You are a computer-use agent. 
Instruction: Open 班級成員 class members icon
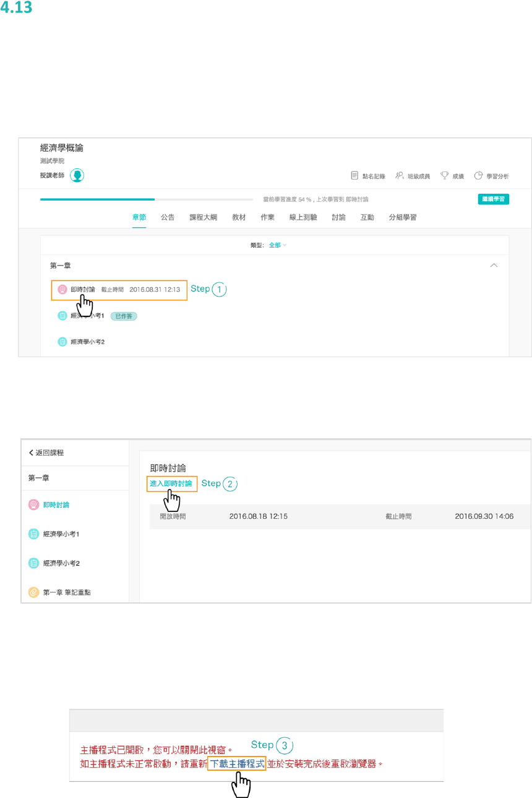point(400,176)
